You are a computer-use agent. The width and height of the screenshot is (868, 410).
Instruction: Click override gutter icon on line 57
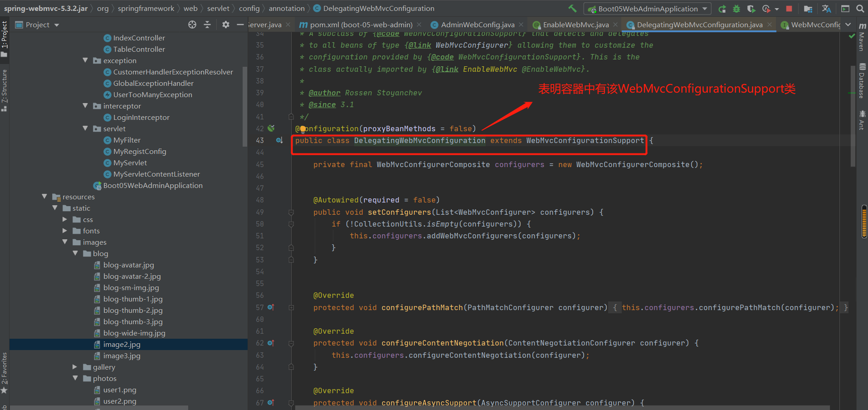pos(271,307)
